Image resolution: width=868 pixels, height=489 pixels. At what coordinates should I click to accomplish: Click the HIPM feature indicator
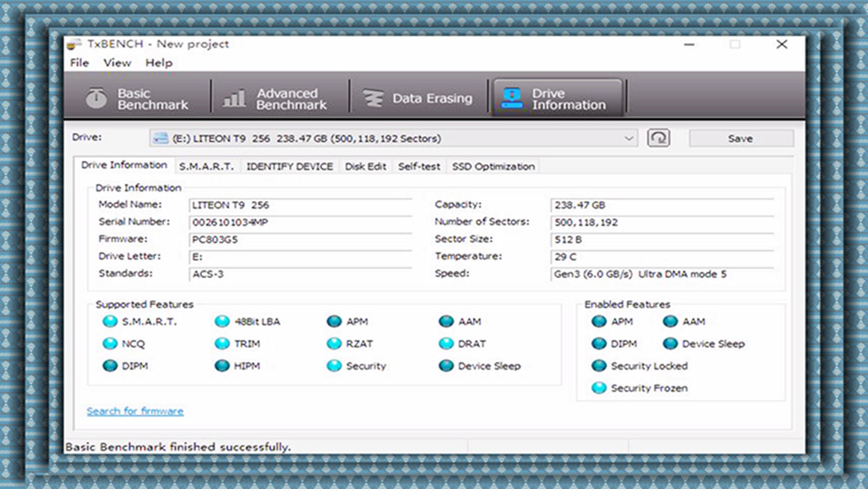222,366
